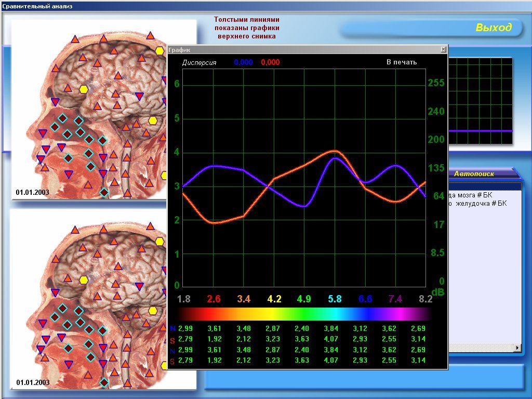Click yellow hexagon marker in lower brain image center
Image resolution: width=532 pixels, height=399 pixels.
click(x=84, y=280)
